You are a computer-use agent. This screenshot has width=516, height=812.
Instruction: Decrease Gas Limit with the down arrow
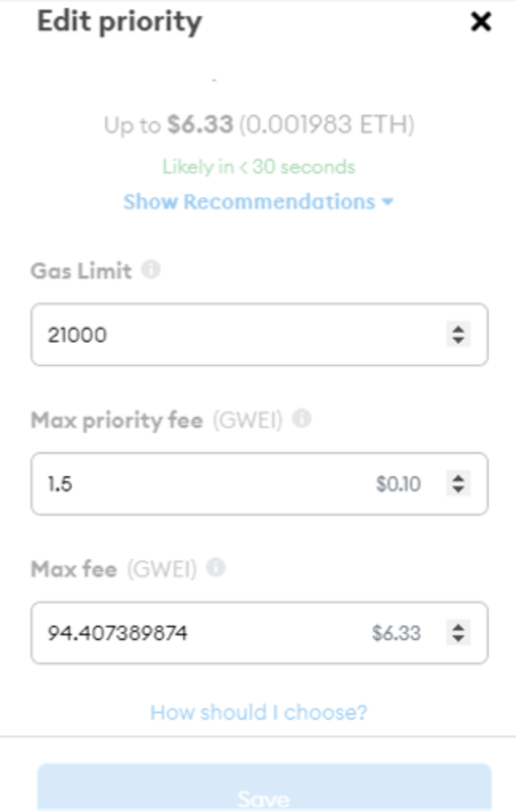[458, 340]
